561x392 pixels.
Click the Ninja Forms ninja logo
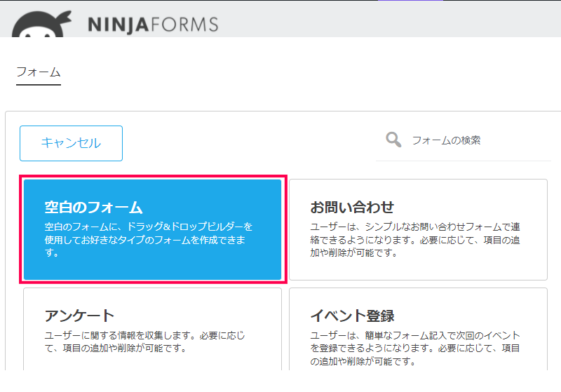click(41, 24)
